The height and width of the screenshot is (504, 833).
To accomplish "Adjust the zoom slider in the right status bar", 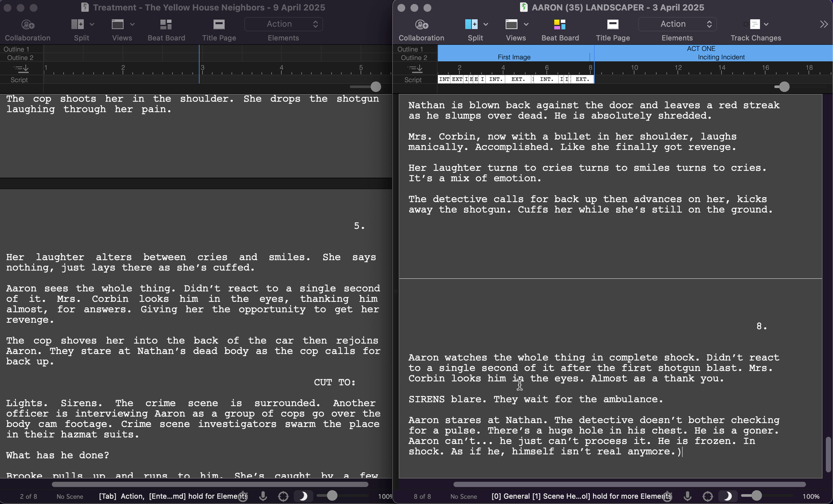I will [x=756, y=496].
